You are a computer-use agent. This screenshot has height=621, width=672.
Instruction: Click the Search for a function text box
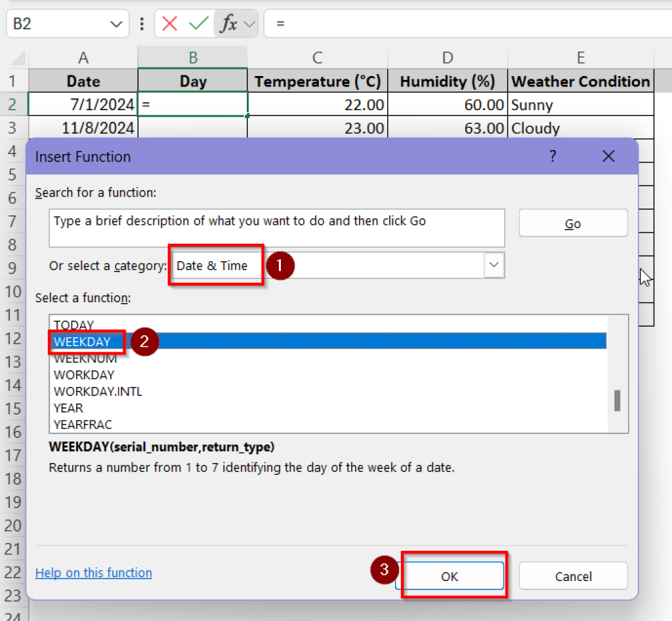pyautogui.click(x=276, y=228)
